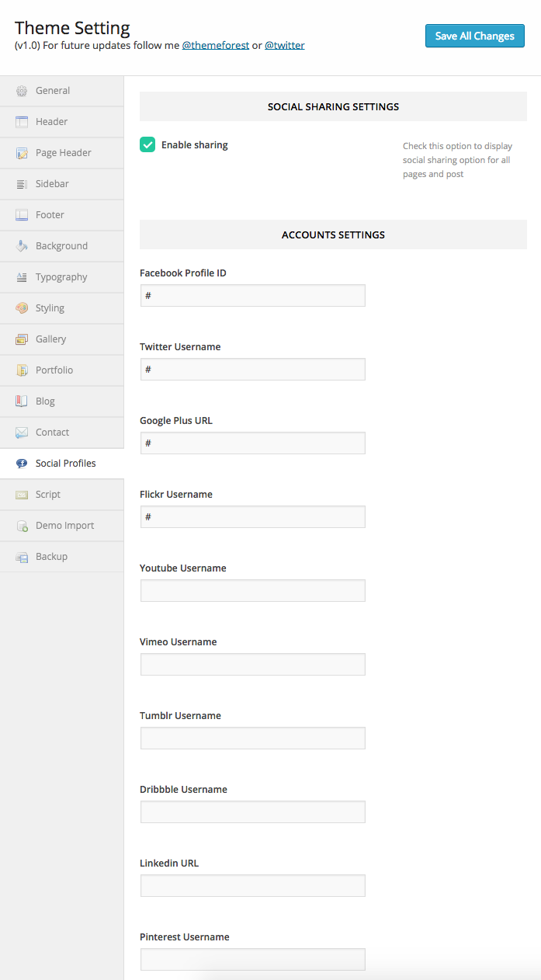Viewport: 541px width, 980px height.
Task: Open the @twitter link
Action: (x=284, y=46)
